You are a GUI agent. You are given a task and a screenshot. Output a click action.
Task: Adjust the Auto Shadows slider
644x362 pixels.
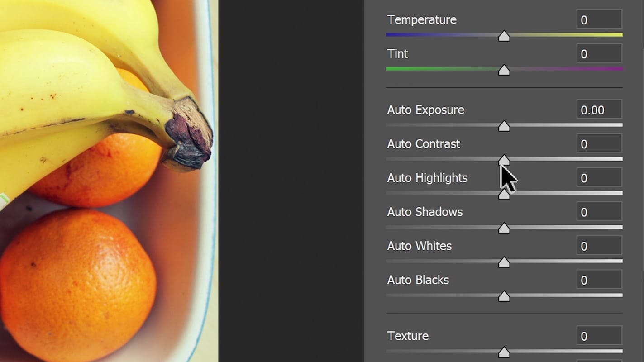pyautogui.click(x=504, y=229)
